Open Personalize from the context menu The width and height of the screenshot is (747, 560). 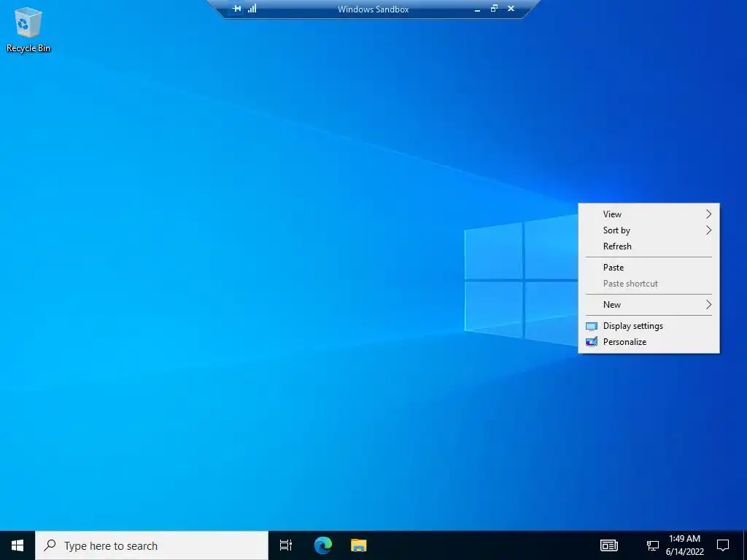649,342
